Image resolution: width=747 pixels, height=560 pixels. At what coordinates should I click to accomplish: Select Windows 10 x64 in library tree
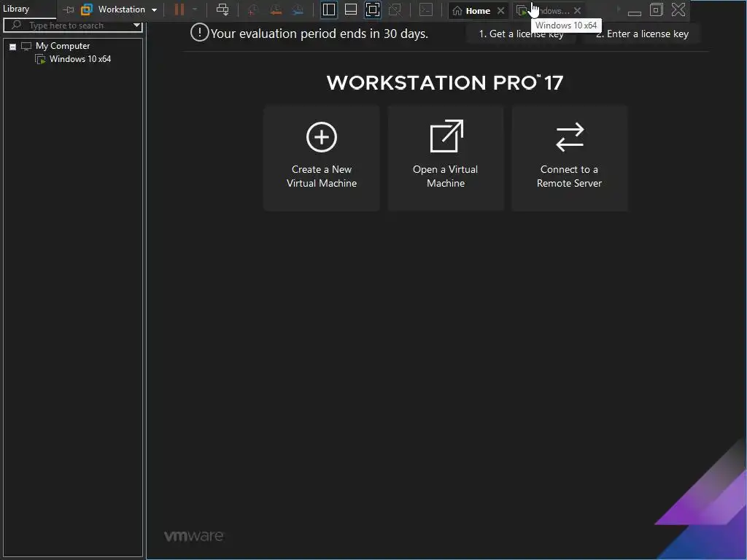pos(80,59)
